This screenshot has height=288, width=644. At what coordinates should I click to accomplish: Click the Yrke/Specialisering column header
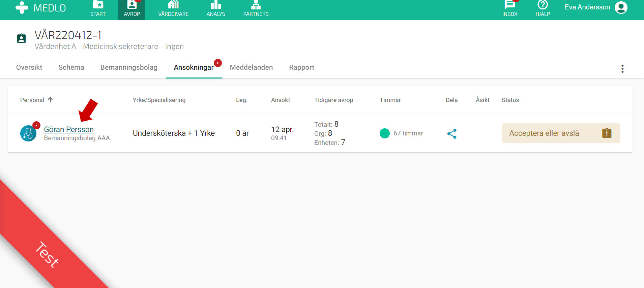tap(159, 100)
